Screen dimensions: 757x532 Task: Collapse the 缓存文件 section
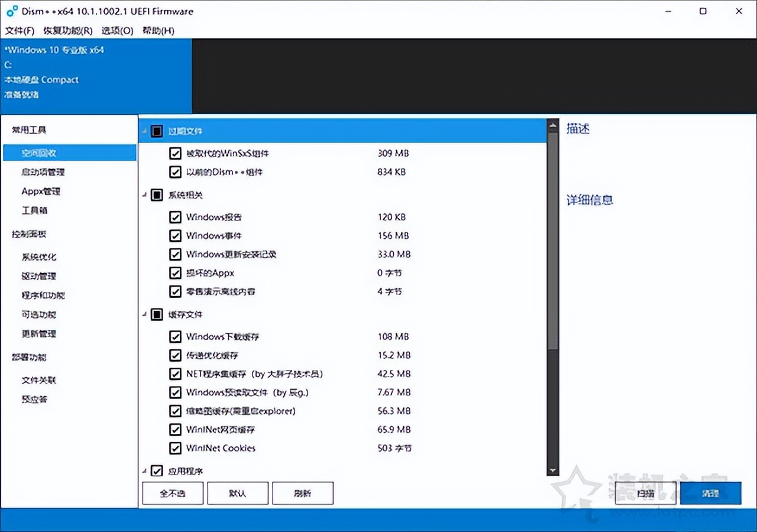tap(144, 314)
